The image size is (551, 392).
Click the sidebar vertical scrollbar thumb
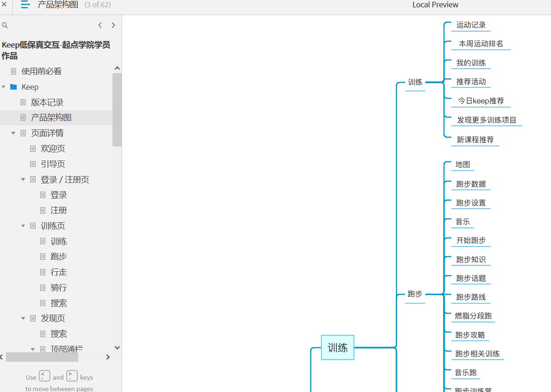[117, 110]
